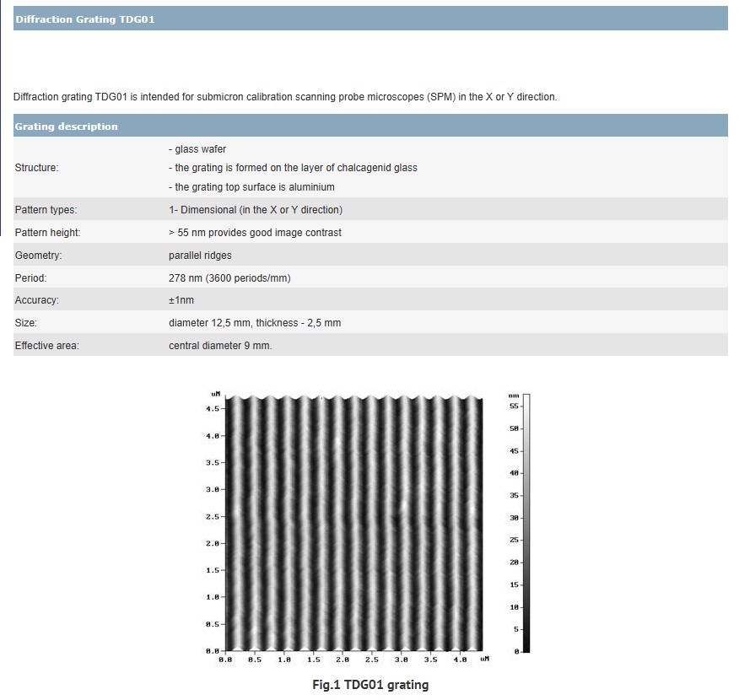739x700 pixels.
Task: Click the parallel ridges geometry value
Action: 200,256
